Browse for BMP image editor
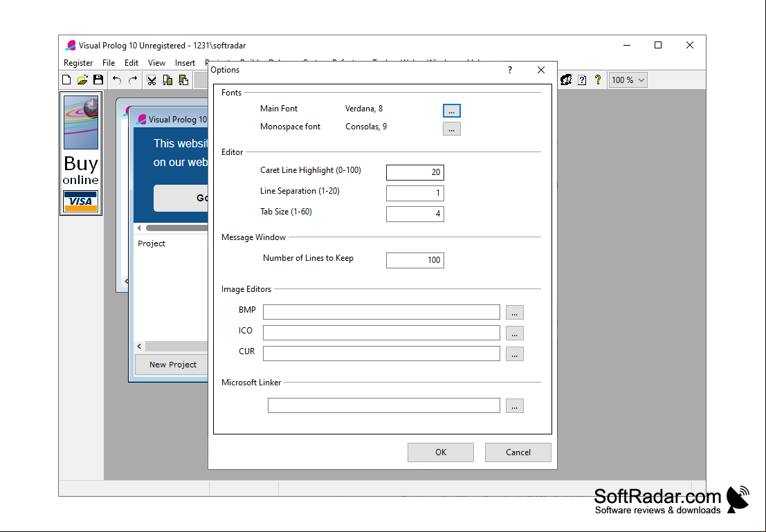The height and width of the screenshot is (532, 766). point(514,312)
